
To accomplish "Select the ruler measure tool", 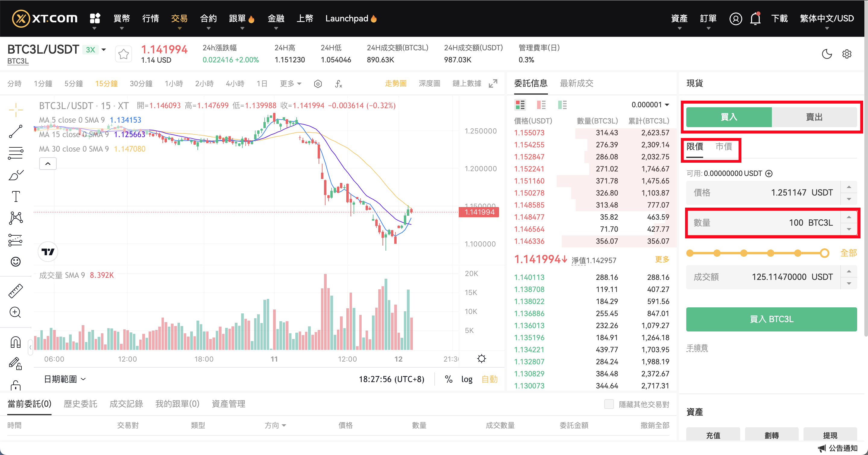I will point(15,291).
